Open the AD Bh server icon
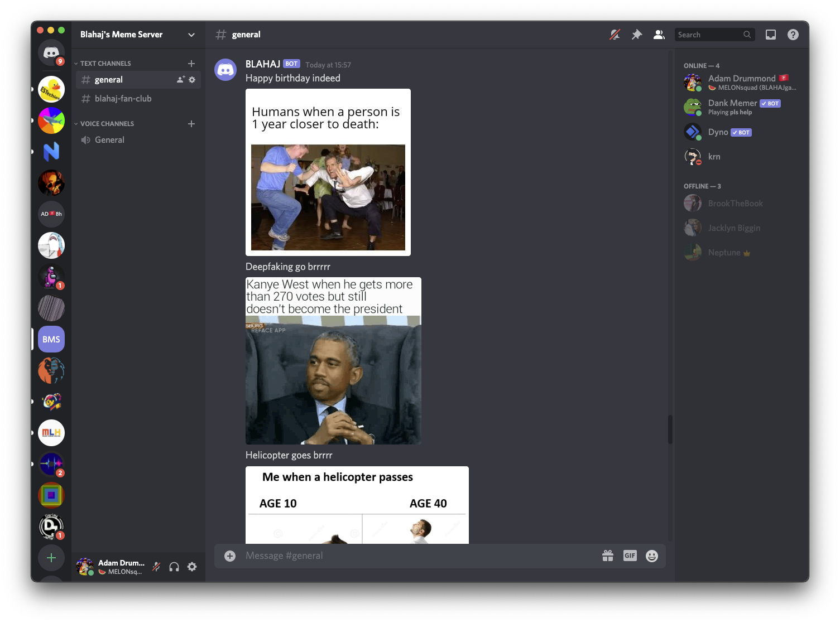This screenshot has width=840, height=623. [x=51, y=214]
